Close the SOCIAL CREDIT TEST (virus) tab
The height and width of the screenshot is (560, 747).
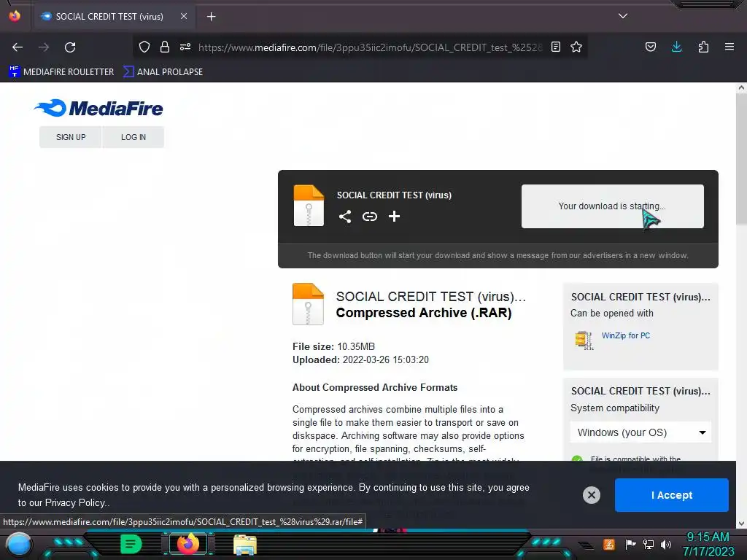point(184,16)
